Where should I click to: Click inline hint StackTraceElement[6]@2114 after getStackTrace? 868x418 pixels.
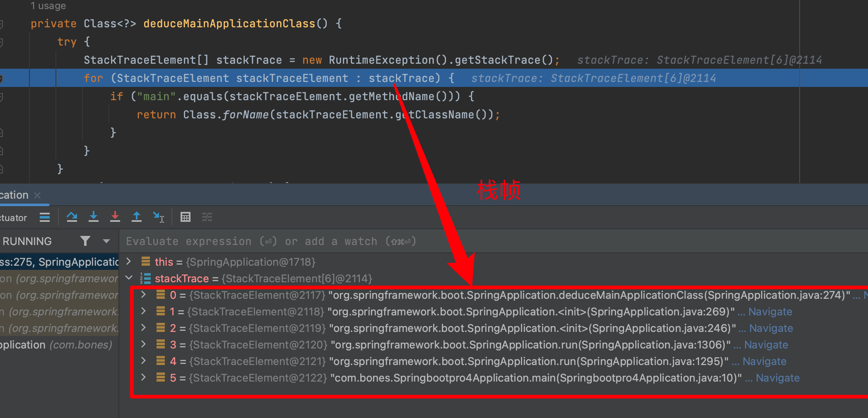699,60
